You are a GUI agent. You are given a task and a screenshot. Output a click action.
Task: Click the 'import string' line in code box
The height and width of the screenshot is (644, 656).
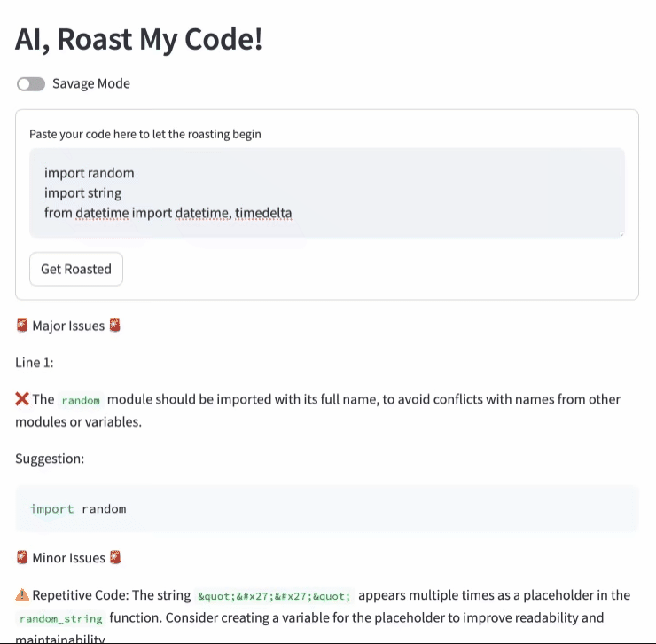click(83, 192)
